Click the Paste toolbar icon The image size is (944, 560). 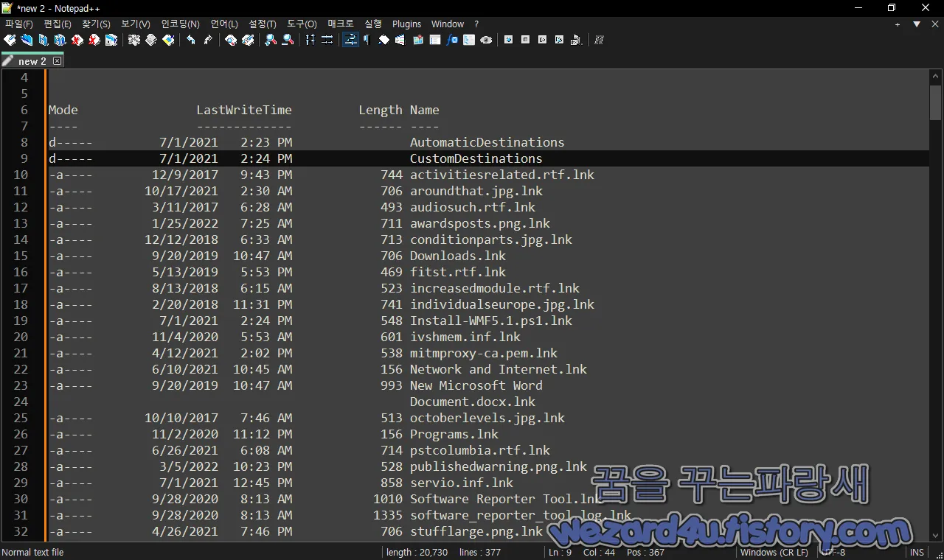click(168, 40)
